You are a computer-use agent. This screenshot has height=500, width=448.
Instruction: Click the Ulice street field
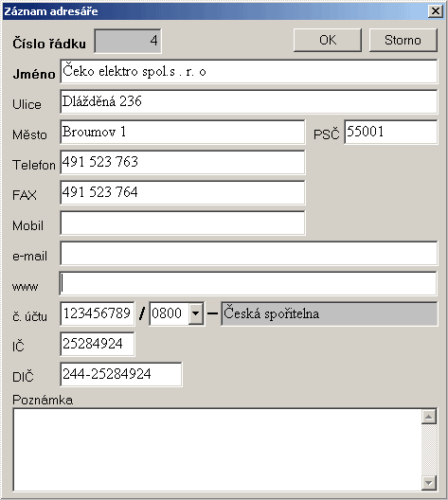click(x=249, y=101)
